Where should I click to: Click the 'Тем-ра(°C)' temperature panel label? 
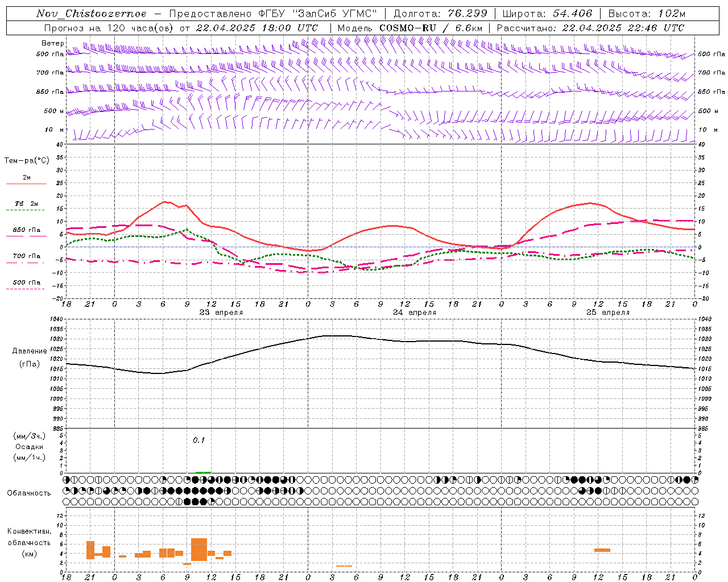[x=27, y=161]
